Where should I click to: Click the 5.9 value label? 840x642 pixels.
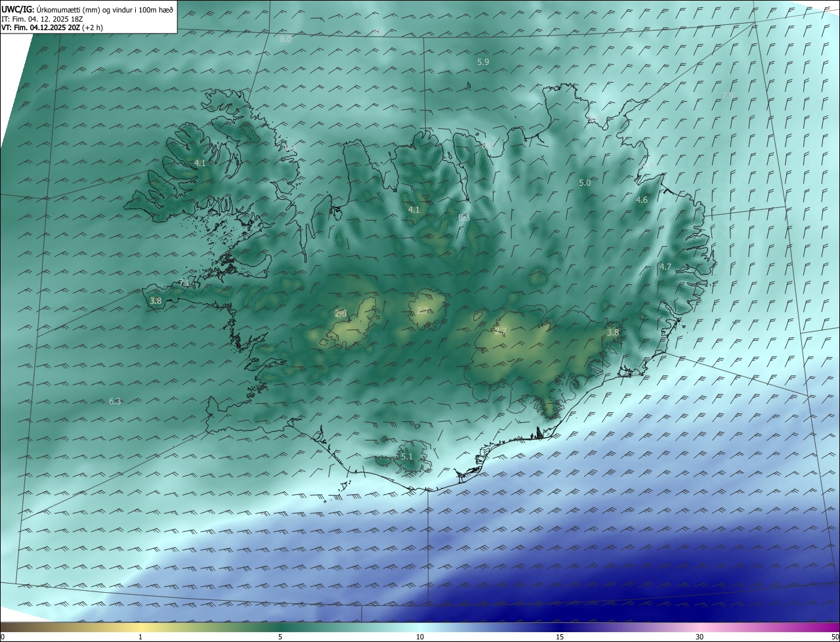pyautogui.click(x=483, y=62)
